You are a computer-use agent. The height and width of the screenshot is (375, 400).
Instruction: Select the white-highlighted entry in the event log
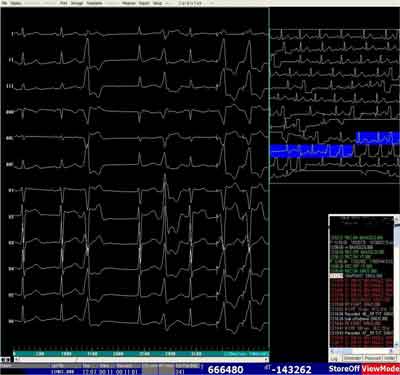(x=336, y=276)
